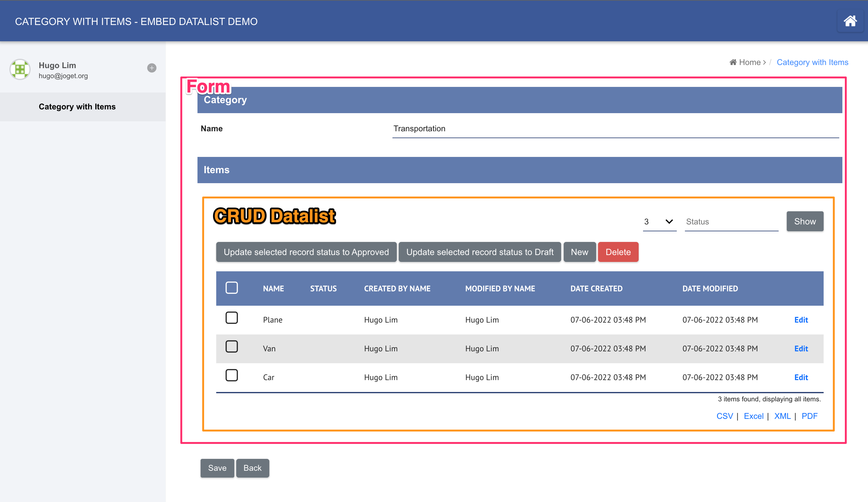Screen dimensions: 868x502
Task: Open the page size dropdown showing 3
Action: pos(659,222)
